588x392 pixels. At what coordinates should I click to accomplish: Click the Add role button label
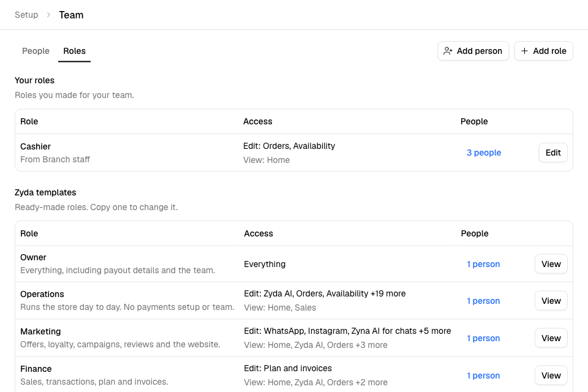tap(550, 51)
